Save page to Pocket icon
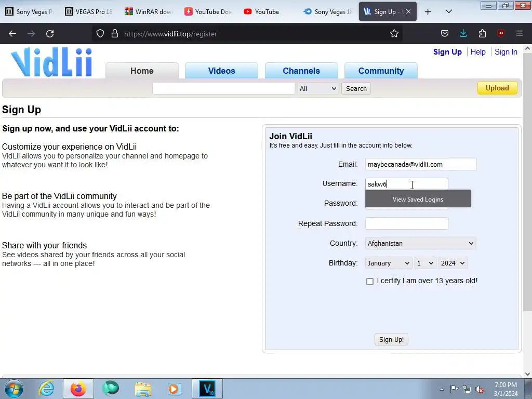 pos(445,33)
